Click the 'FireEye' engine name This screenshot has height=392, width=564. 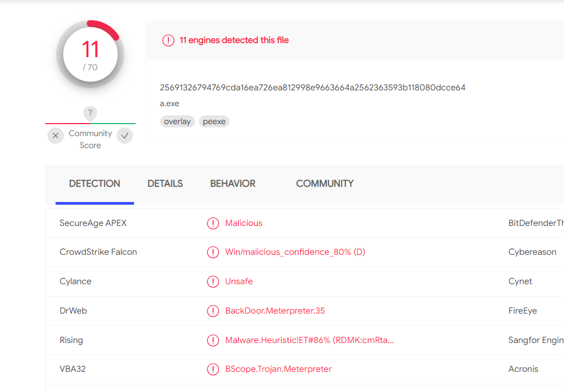[523, 311]
